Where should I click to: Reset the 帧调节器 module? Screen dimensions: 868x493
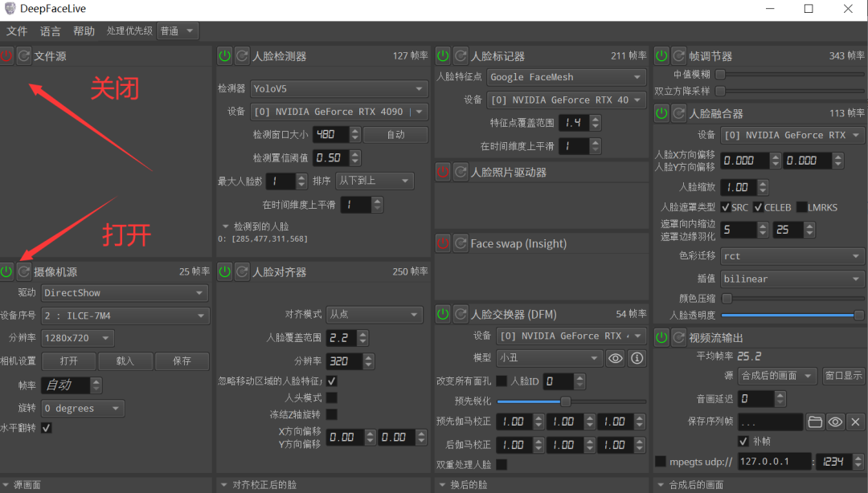pyautogui.click(x=679, y=56)
